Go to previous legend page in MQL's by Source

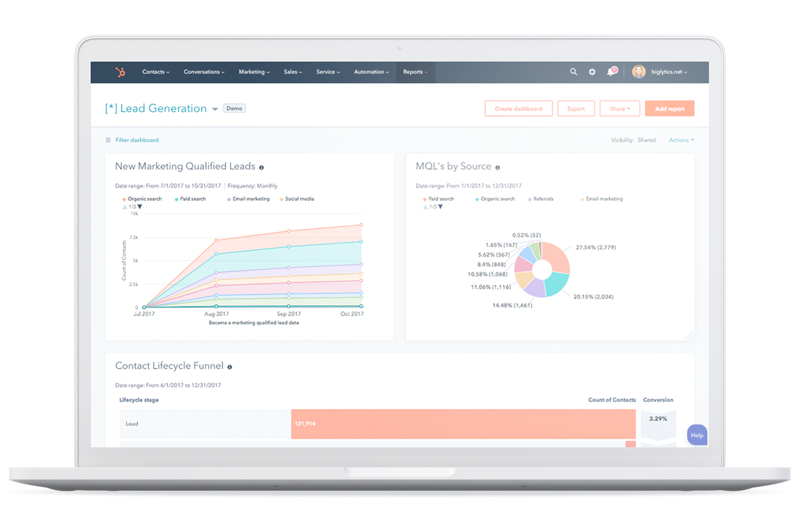[425, 207]
